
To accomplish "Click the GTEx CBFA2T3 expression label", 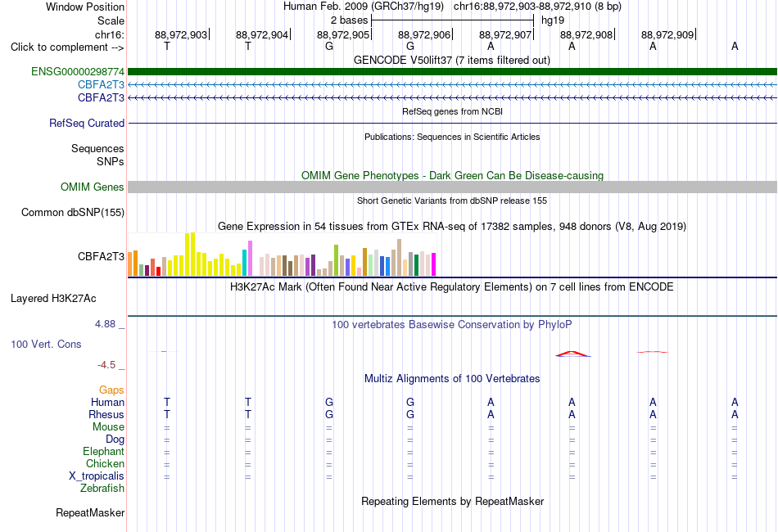I will tap(101, 256).
